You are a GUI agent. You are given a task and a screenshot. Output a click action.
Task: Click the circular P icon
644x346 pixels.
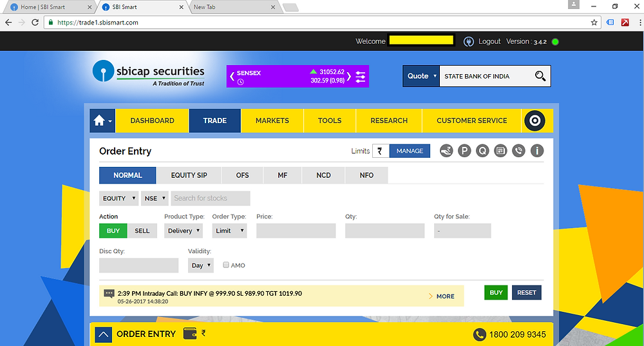click(464, 151)
